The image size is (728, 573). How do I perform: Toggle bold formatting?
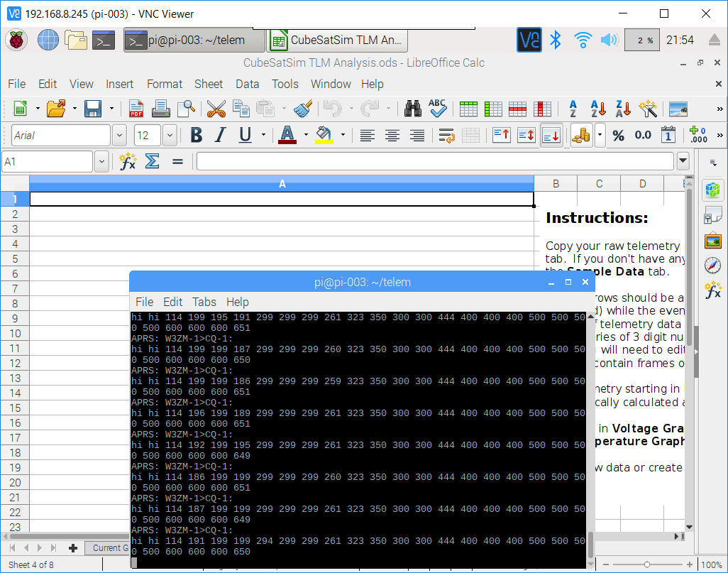coord(197,135)
